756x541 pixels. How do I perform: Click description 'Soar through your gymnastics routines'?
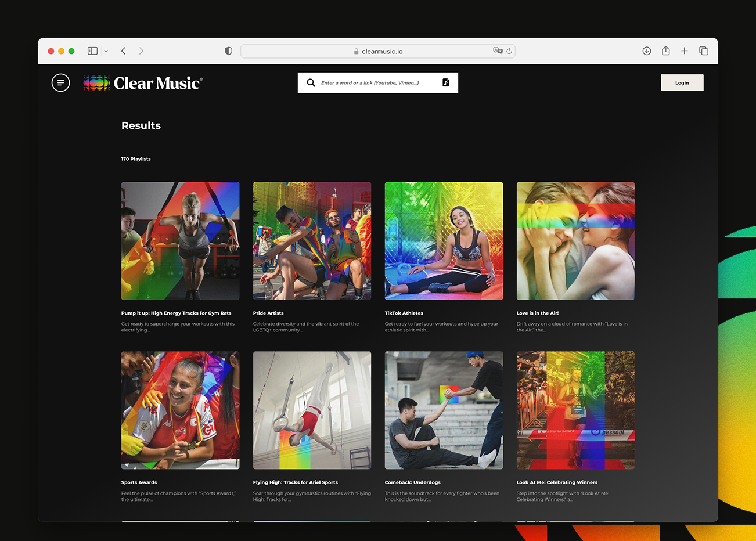(312, 496)
